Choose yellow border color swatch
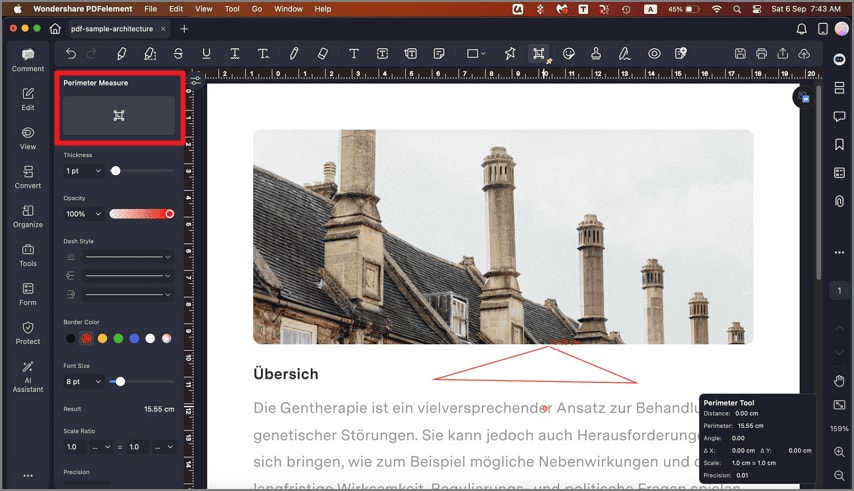 click(x=102, y=339)
